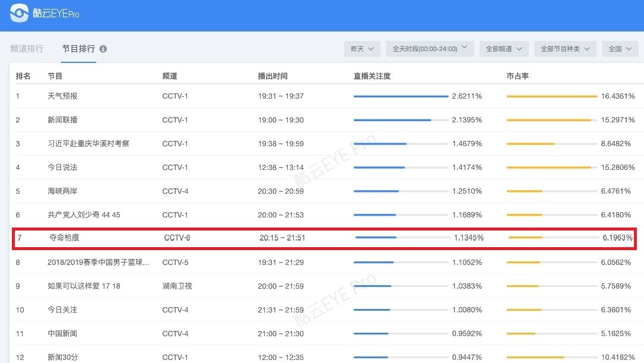This screenshot has width=644, height=363.
Task: Click the 0.9592% attention value
Action: (467, 334)
